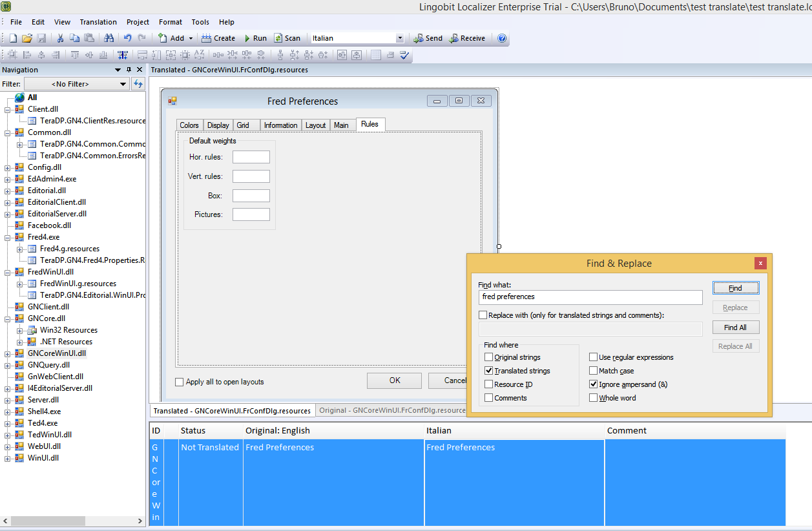812x531 pixels.
Task: Toggle the grid display icon in layout toolbar
Action: pyautogui.click(x=377, y=56)
